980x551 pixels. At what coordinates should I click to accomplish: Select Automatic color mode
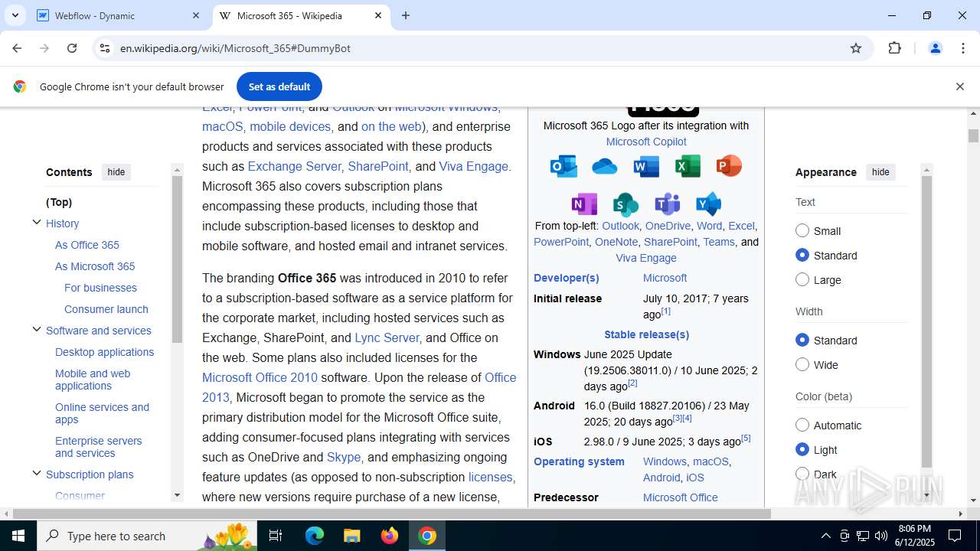pos(802,425)
